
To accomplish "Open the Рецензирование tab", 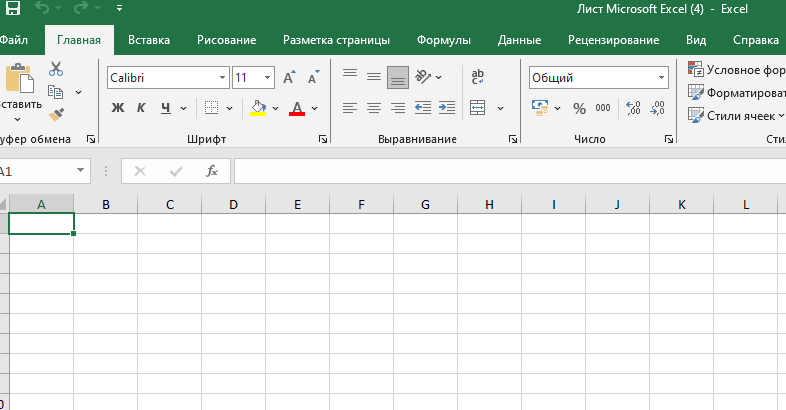I will pos(614,40).
